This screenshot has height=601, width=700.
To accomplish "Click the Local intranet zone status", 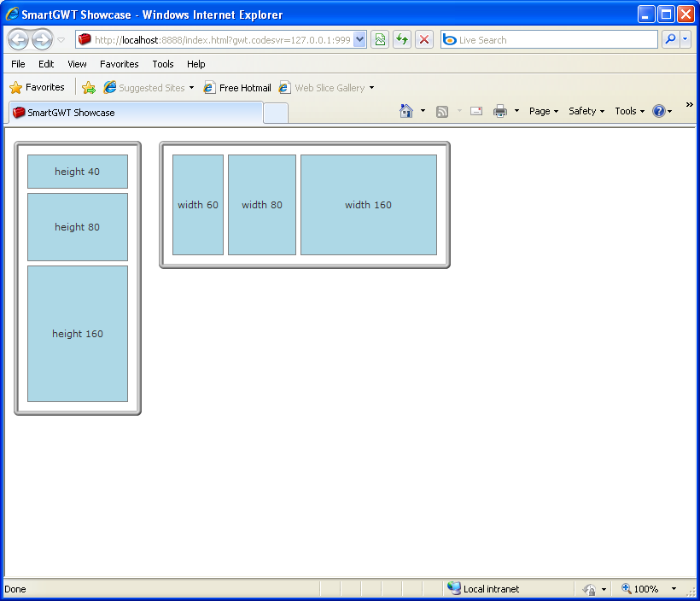I will pyautogui.click(x=483, y=589).
